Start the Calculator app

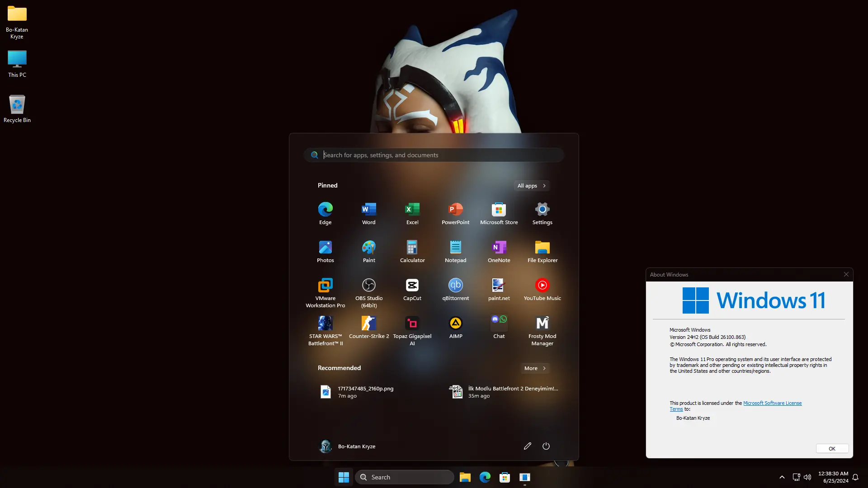click(x=412, y=252)
